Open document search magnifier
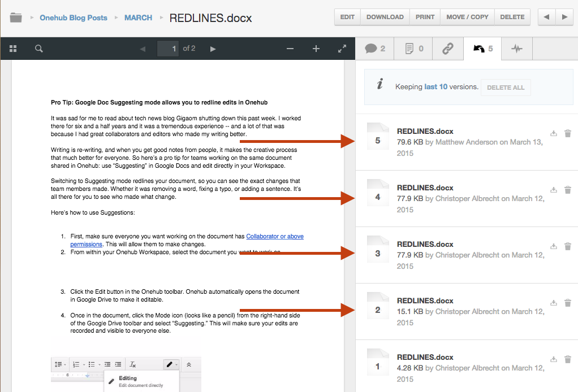578x392 pixels. [38, 49]
